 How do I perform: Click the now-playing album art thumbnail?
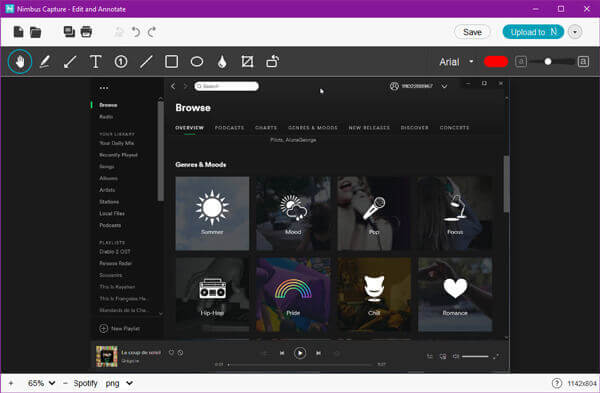(106, 356)
